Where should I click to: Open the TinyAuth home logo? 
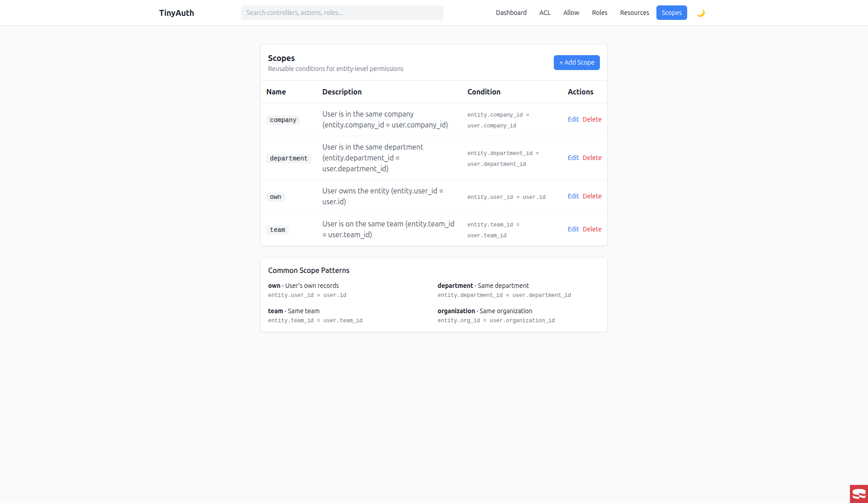pos(176,13)
